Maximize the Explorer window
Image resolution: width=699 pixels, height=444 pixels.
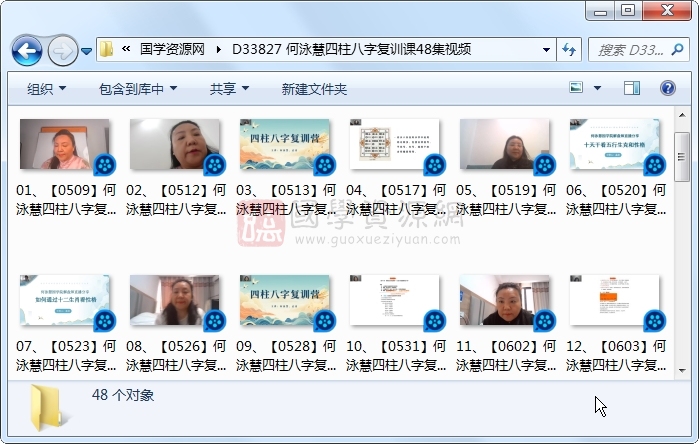(x=628, y=11)
